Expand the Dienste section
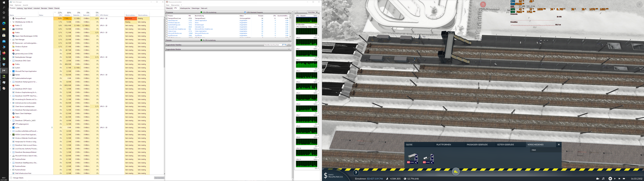The width and height of the screenshot is (644, 181). click(x=289, y=40)
